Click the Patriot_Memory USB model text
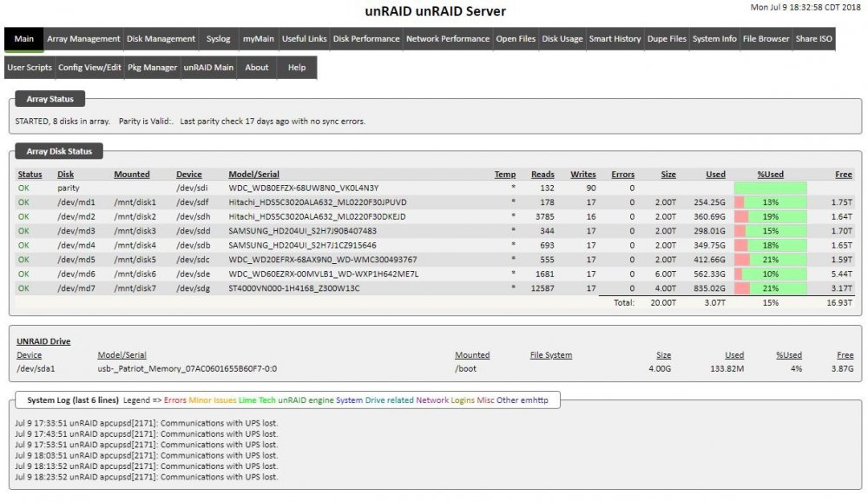The width and height of the screenshot is (868, 502). click(x=187, y=368)
